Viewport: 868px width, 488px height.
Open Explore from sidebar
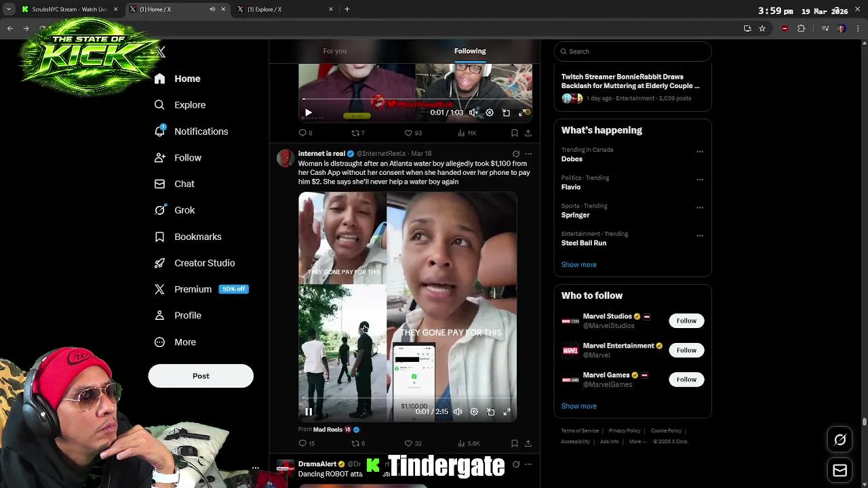(180, 105)
